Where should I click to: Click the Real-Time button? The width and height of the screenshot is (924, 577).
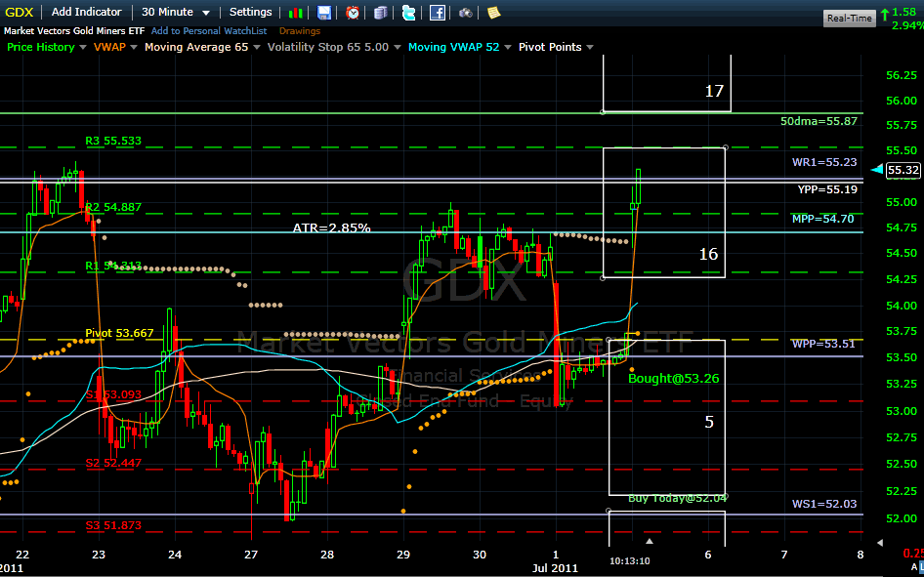tap(850, 18)
